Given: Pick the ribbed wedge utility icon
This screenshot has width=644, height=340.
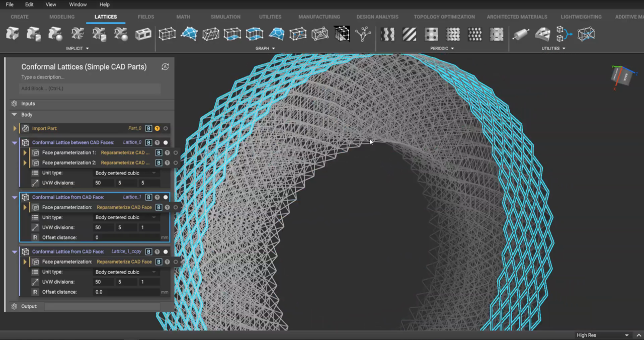Looking at the screenshot, I should (x=542, y=34).
